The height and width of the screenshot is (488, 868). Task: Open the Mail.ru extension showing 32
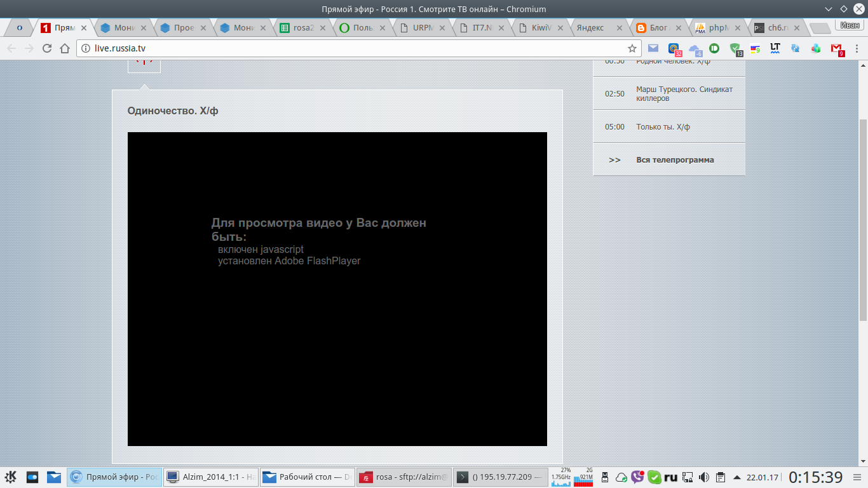pos(674,49)
